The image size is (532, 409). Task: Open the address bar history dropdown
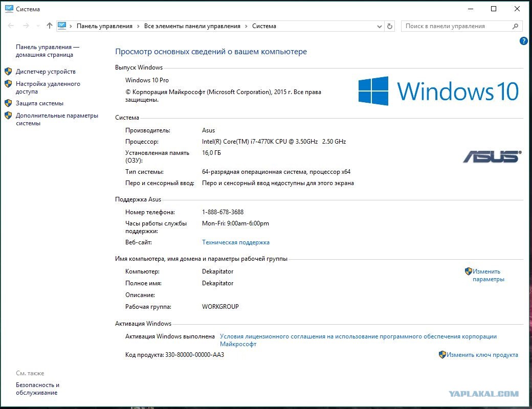[380, 27]
